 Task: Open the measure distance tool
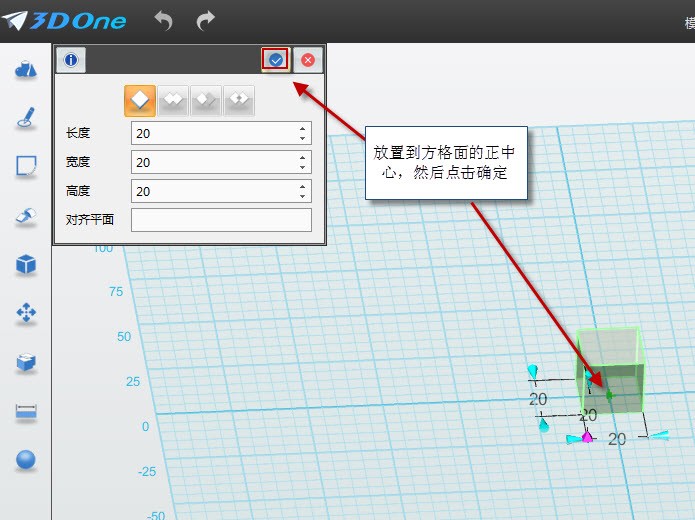click(x=26, y=411)
